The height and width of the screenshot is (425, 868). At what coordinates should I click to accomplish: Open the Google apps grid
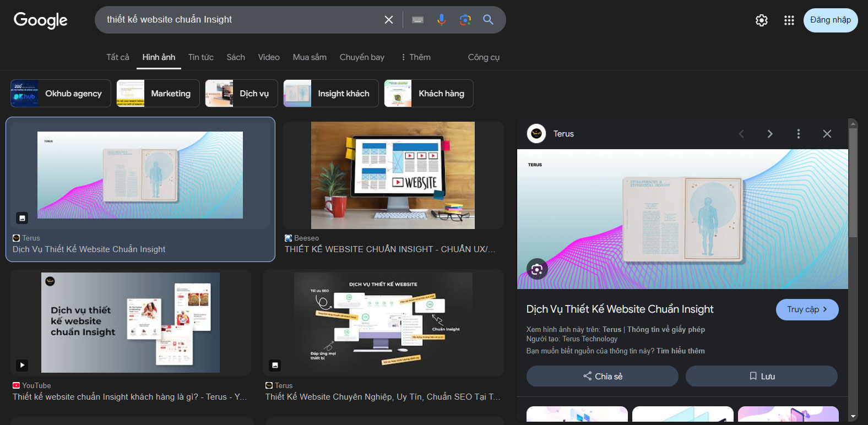[789, 20]
